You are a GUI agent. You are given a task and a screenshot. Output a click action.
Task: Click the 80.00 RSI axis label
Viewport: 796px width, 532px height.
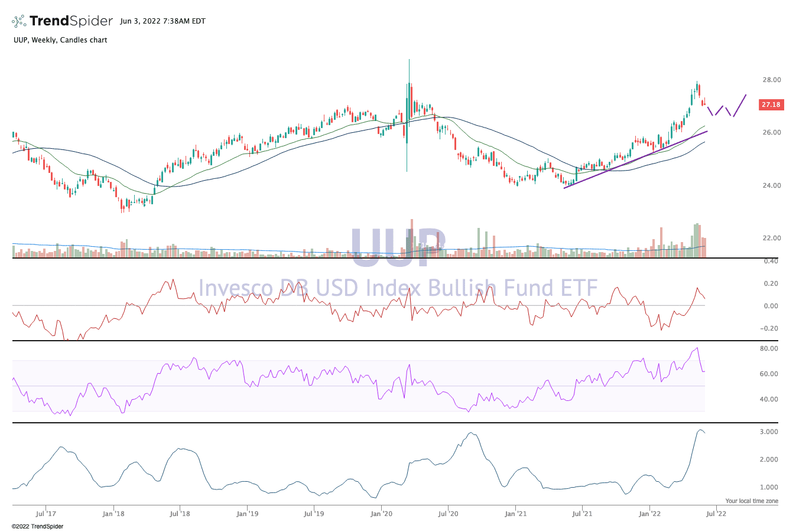pos(769,348)
